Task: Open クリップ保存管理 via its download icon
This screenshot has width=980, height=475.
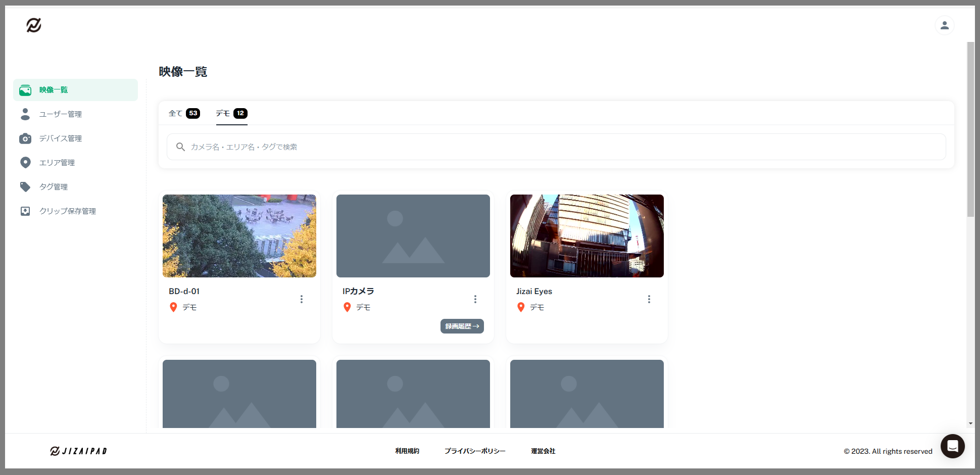Action: tap(25, 211)
